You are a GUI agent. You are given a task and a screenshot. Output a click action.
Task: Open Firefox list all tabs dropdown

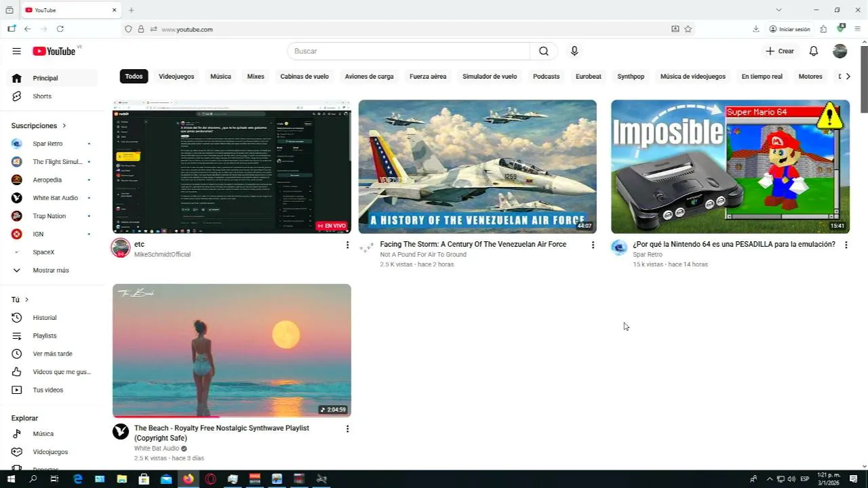pos(778,10)
